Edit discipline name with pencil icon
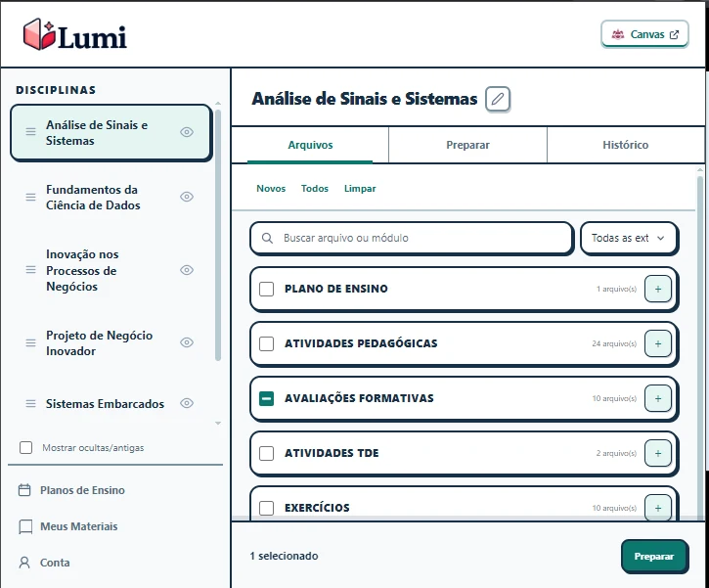 pyautogui.click(x=498, y=99)
